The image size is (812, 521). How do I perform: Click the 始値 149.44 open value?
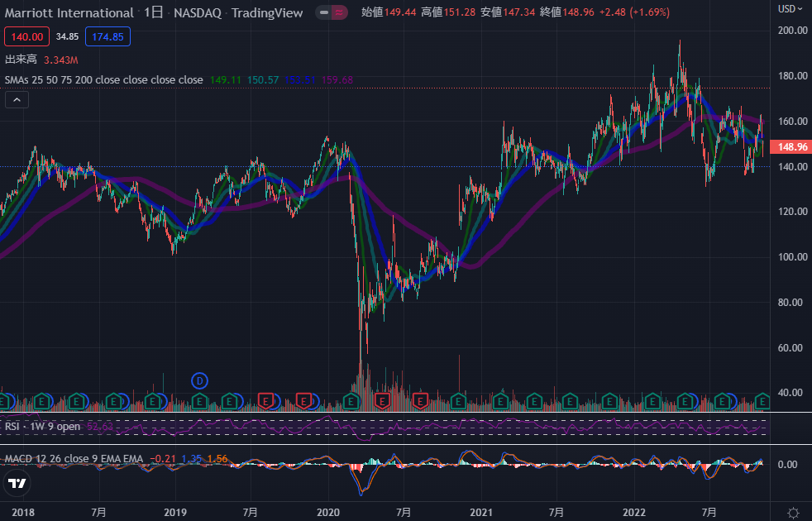click(x=389, y=12)
